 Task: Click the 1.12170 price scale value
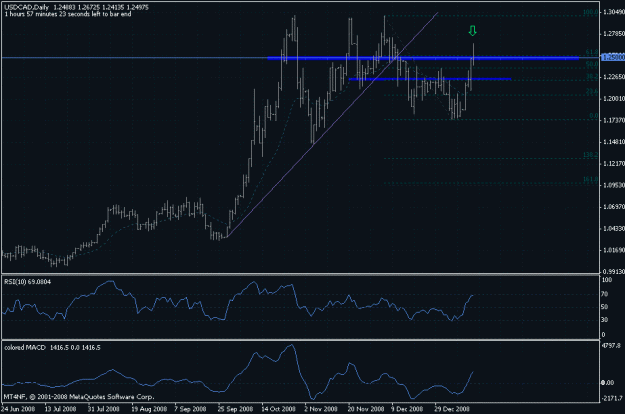(x=614, y=163)
